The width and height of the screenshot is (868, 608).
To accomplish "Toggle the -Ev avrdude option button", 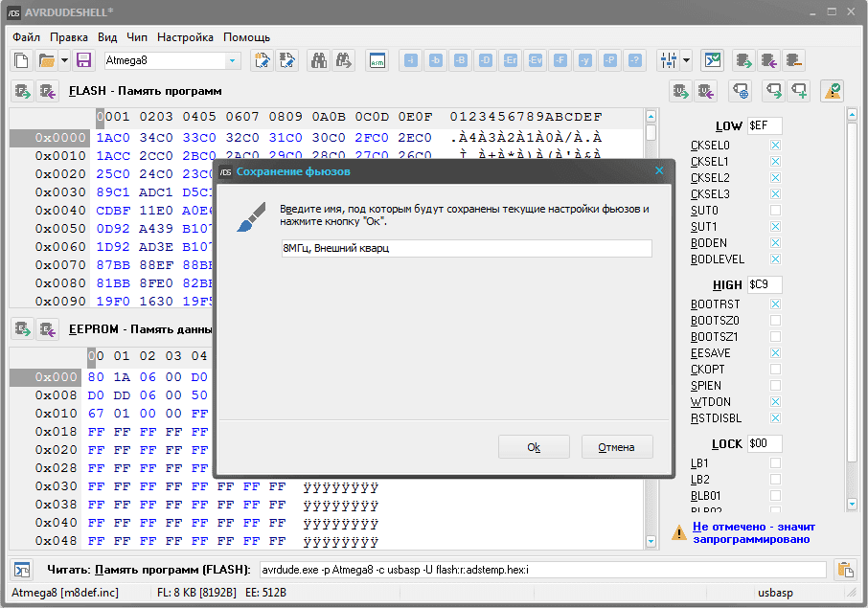I will click(536, 60).
